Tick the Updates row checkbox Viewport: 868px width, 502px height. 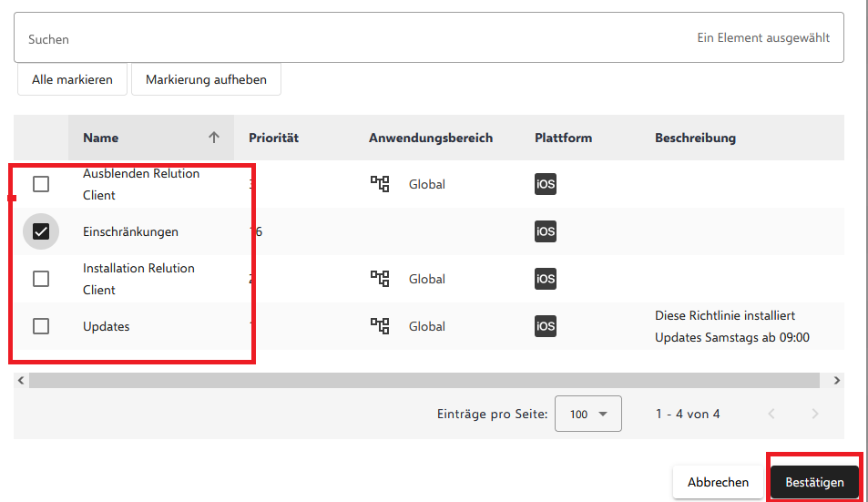[x=41, y=326]
